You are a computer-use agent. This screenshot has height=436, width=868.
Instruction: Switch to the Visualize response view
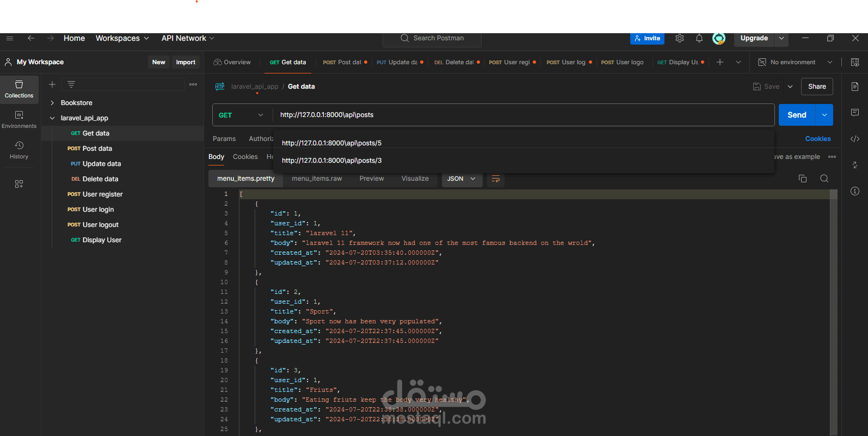(415, 179)
